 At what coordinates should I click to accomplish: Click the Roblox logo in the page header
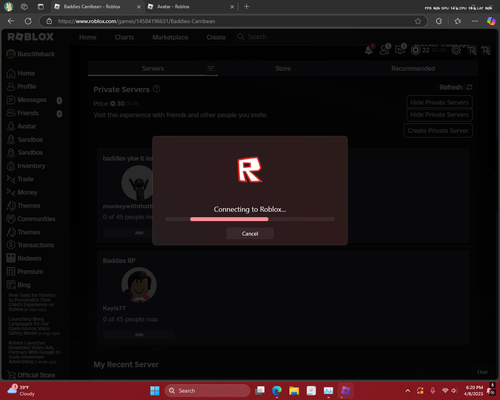pos(30,37)
